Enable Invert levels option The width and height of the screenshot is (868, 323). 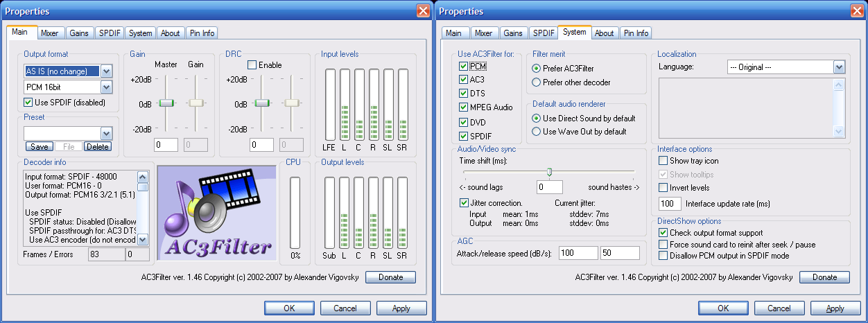(663, 188)
